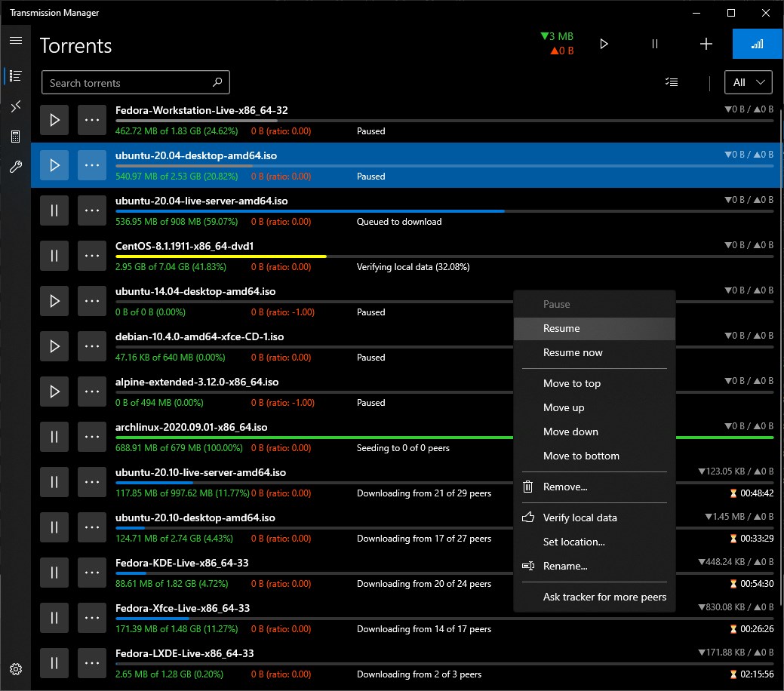
Task: Choose Verify local data menu entry
Action: [595, 517]
